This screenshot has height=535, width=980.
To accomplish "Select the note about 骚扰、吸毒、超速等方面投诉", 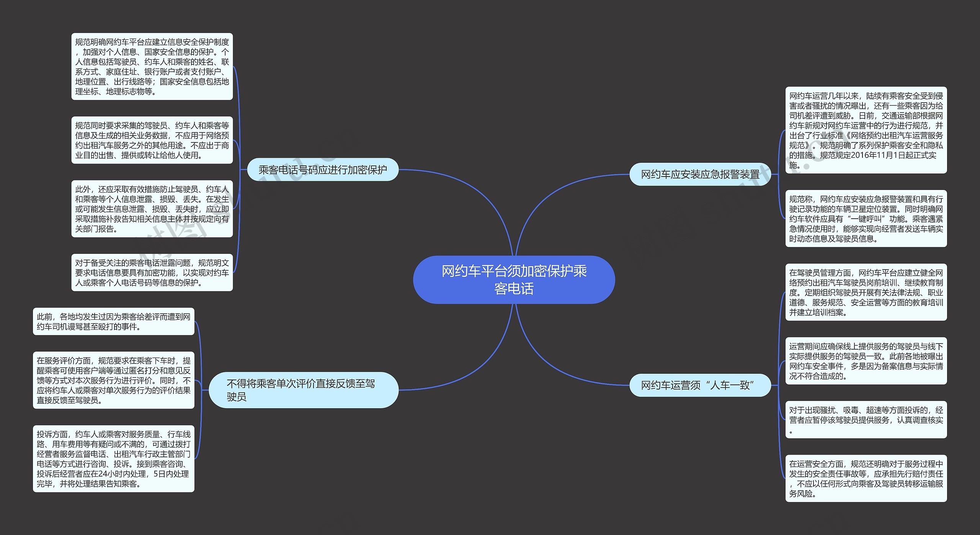I will tap(866, 420).
